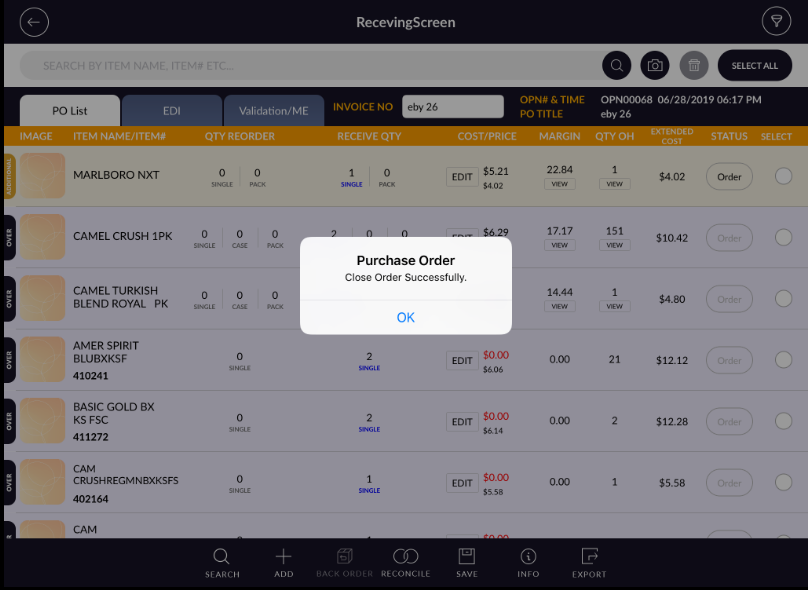Click Save icon in bottom toolbar
This screenshot has height=590, width=808.
click(466, 562)
